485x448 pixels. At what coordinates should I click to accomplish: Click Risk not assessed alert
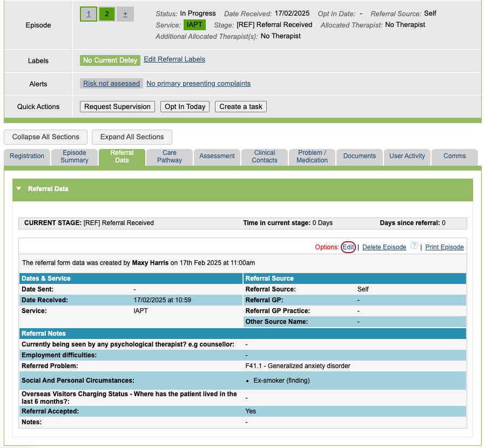click(111, 84)
